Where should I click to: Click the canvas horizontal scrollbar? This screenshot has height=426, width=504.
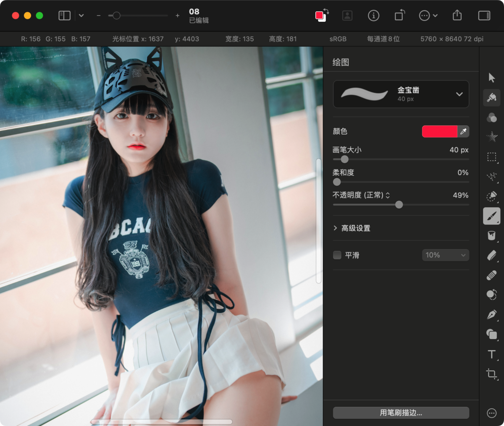tap(162, 422)
